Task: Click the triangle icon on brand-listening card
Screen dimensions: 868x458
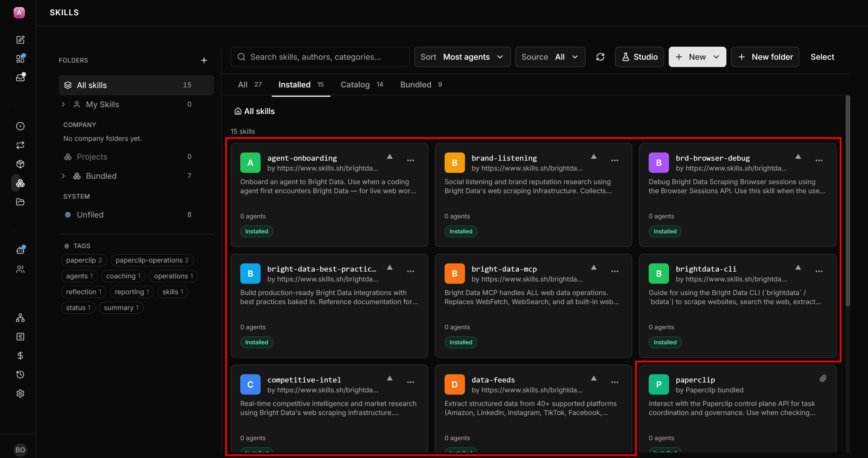Action: 594,156
